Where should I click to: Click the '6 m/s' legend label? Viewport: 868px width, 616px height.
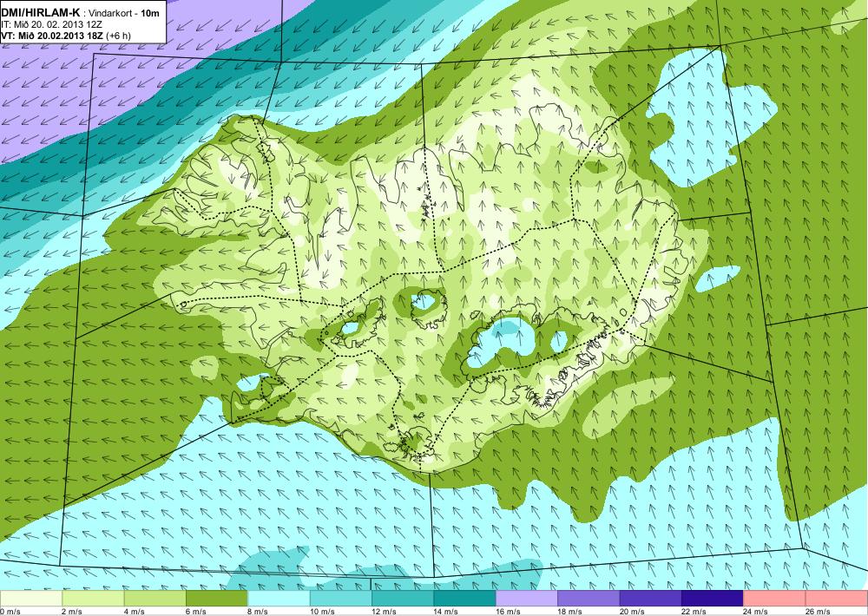click(x=196, y=612)
